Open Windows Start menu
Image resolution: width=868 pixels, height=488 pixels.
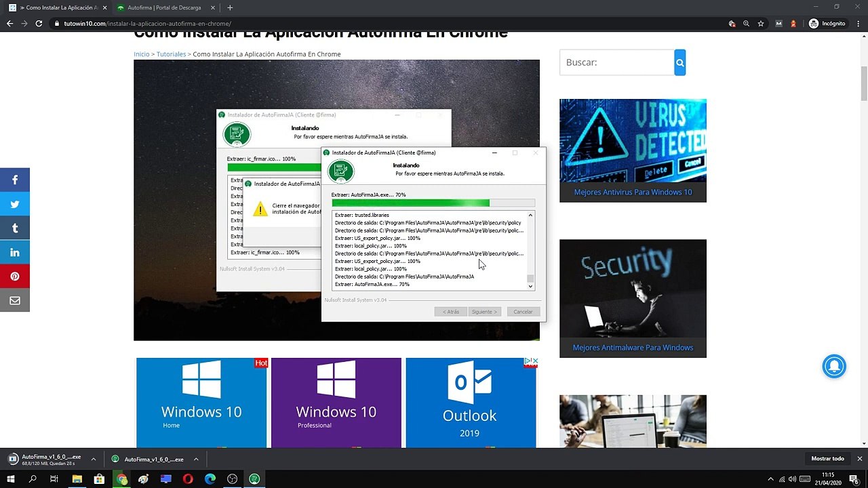click(x=10, y=479)
